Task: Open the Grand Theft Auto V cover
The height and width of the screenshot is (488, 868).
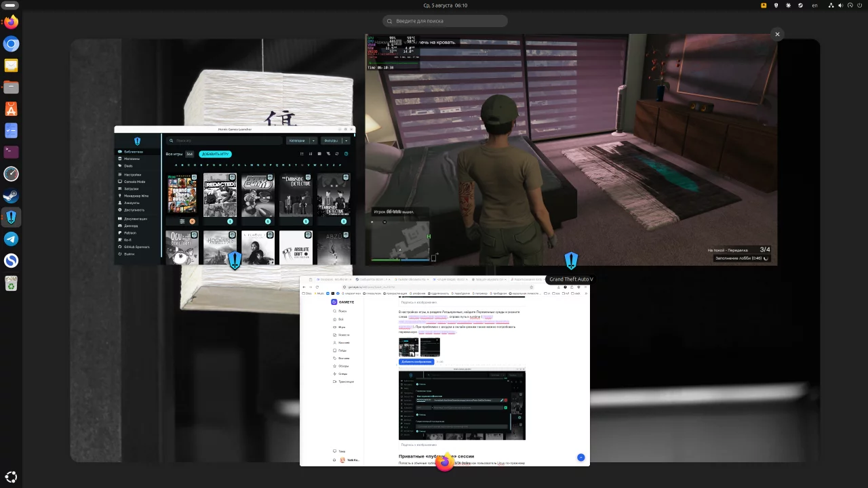Action: click(x=182, y=195)
